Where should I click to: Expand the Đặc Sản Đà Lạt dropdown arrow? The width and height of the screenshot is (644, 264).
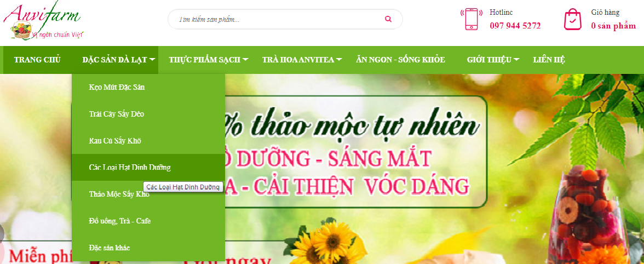pos(152,60)
